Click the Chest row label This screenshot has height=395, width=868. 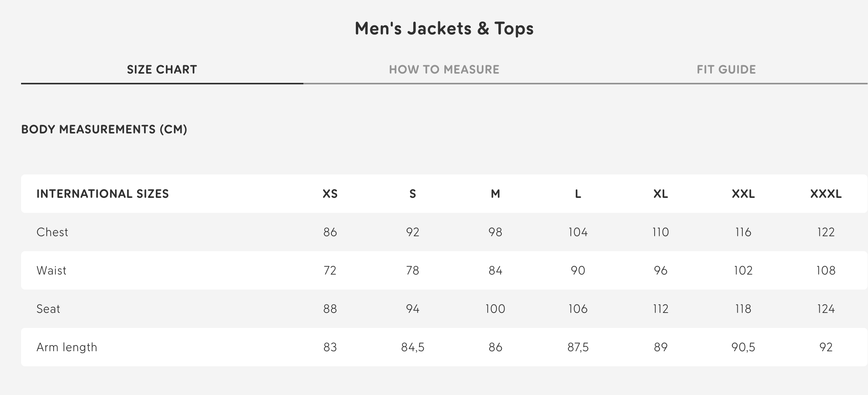(52, 232)
